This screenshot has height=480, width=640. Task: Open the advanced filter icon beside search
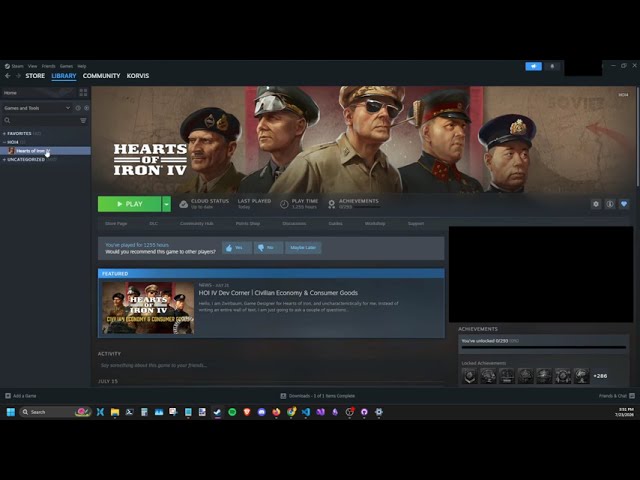[x=83, y=120]
